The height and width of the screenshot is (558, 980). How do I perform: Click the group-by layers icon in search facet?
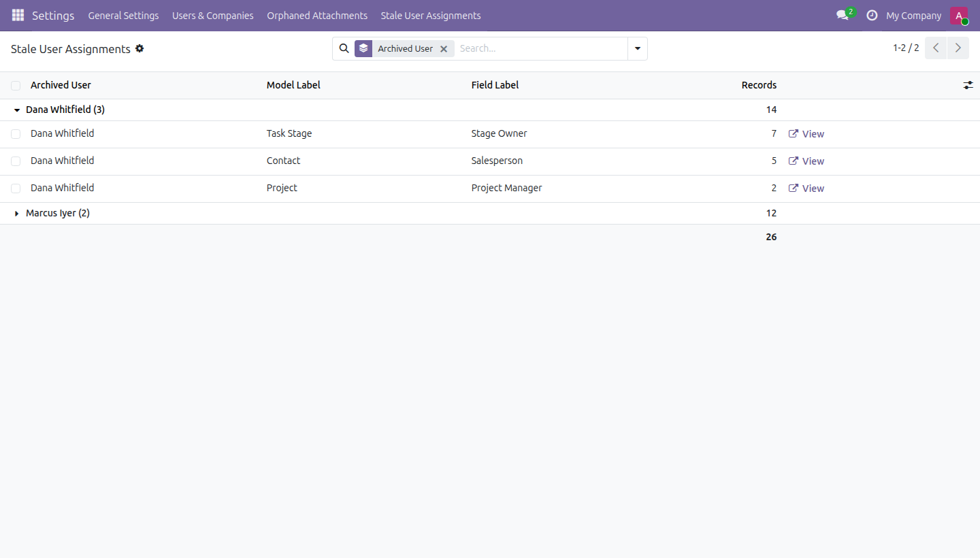(x=363, y=48)
